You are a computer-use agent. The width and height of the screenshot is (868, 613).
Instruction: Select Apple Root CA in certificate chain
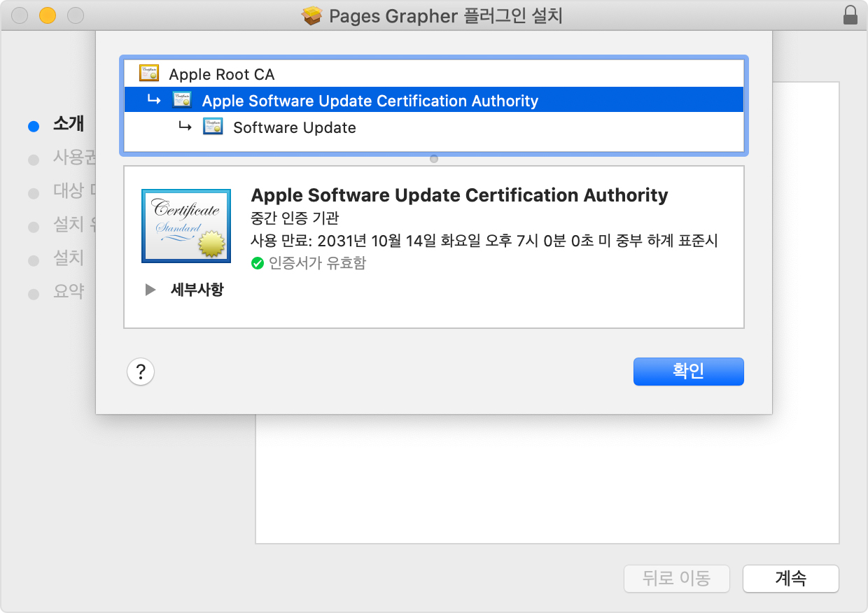tap(433, 73)
